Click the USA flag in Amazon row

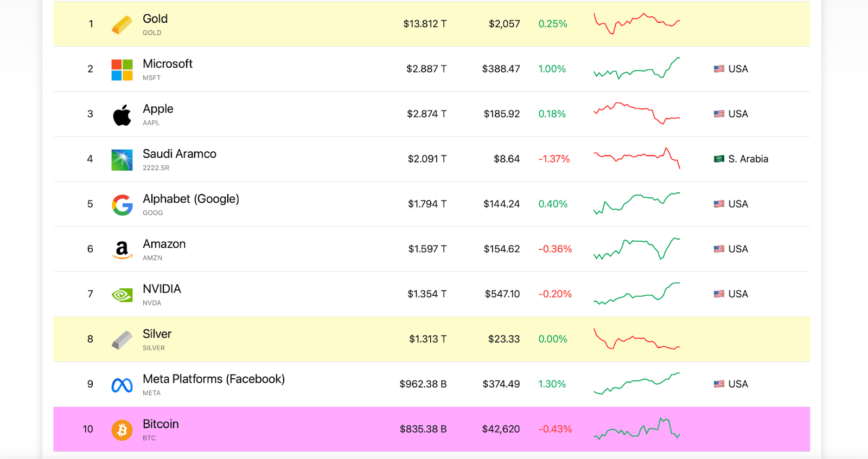coord(719,249)
